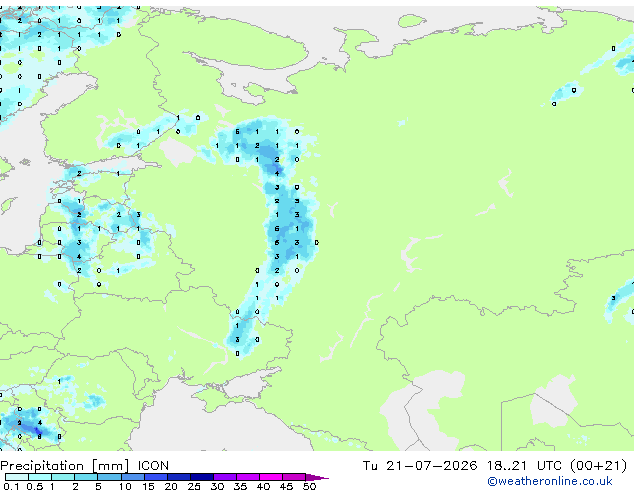Select the 30 to 35 mm purple swatch
The image size is (634, 490).
[x=224, y=477]
